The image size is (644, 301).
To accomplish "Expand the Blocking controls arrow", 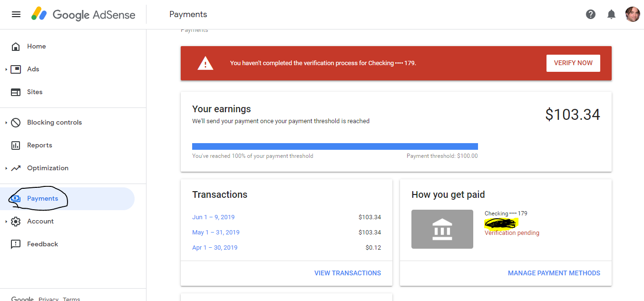I will [x=6, y=123].
